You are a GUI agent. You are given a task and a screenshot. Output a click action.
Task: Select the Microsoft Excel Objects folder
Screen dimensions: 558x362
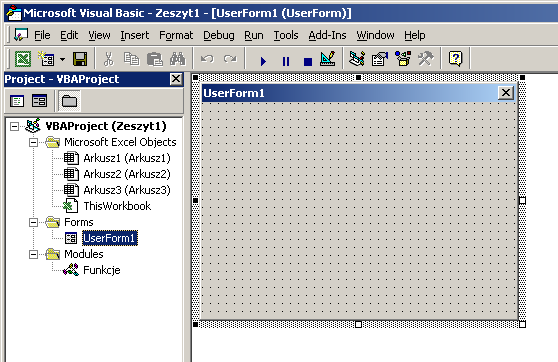[x=120, y=142]
